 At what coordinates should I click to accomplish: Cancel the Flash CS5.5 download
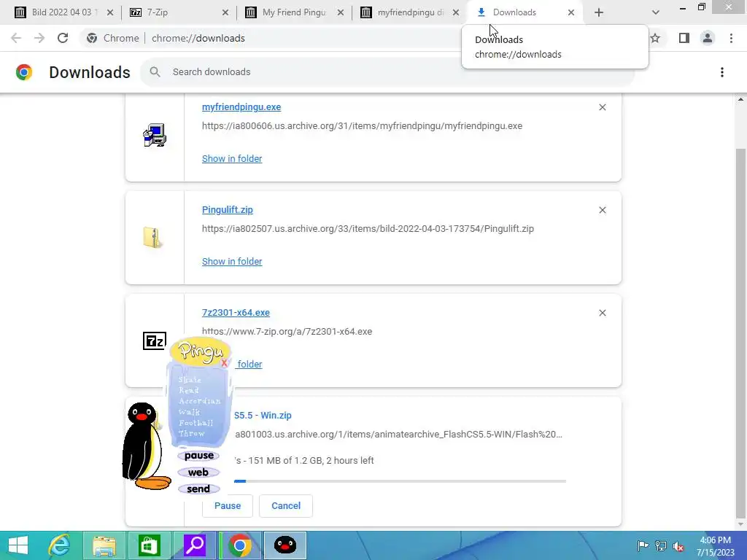tap(286, 506)
